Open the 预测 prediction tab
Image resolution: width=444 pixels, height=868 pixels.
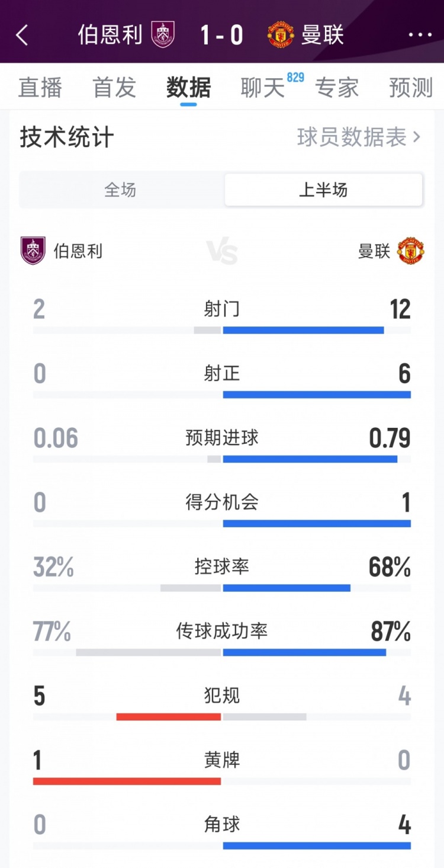(411, 88)
